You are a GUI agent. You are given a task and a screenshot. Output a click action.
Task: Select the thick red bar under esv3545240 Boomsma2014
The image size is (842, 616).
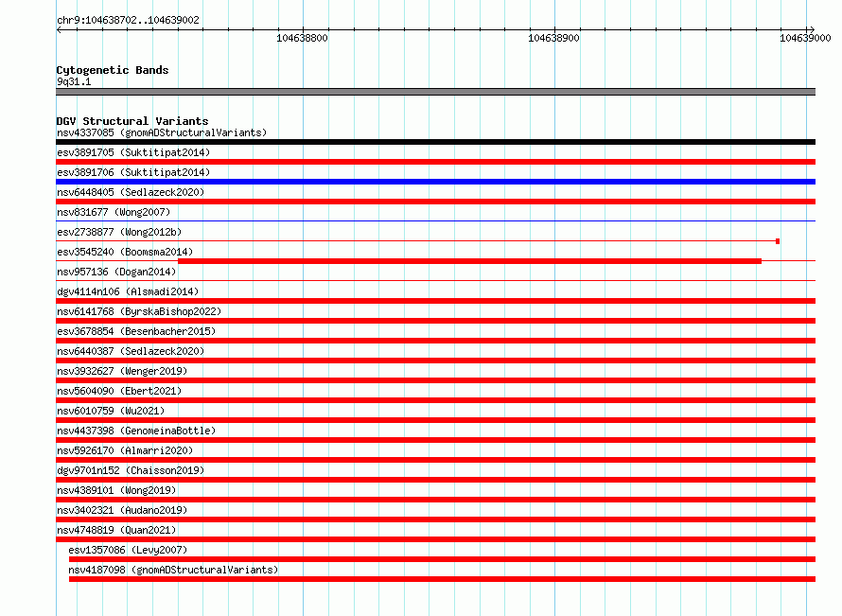469,261
